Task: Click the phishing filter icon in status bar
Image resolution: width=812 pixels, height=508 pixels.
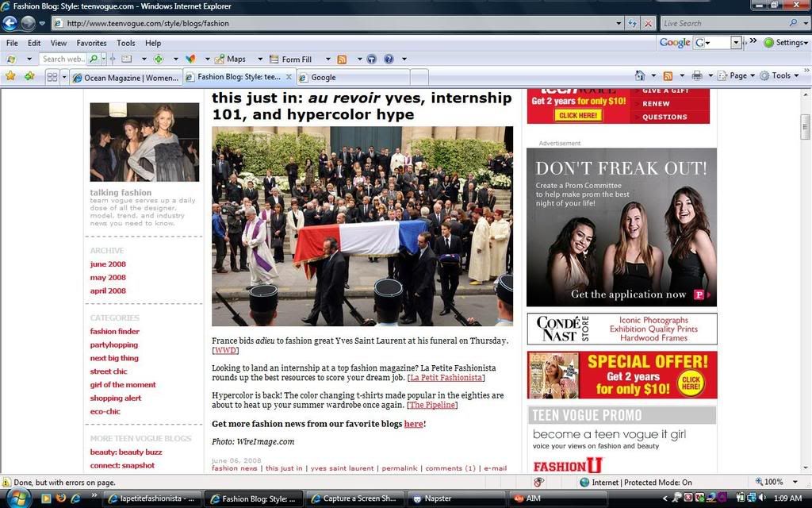Action: pyautogui.click(x=538, y=482)
